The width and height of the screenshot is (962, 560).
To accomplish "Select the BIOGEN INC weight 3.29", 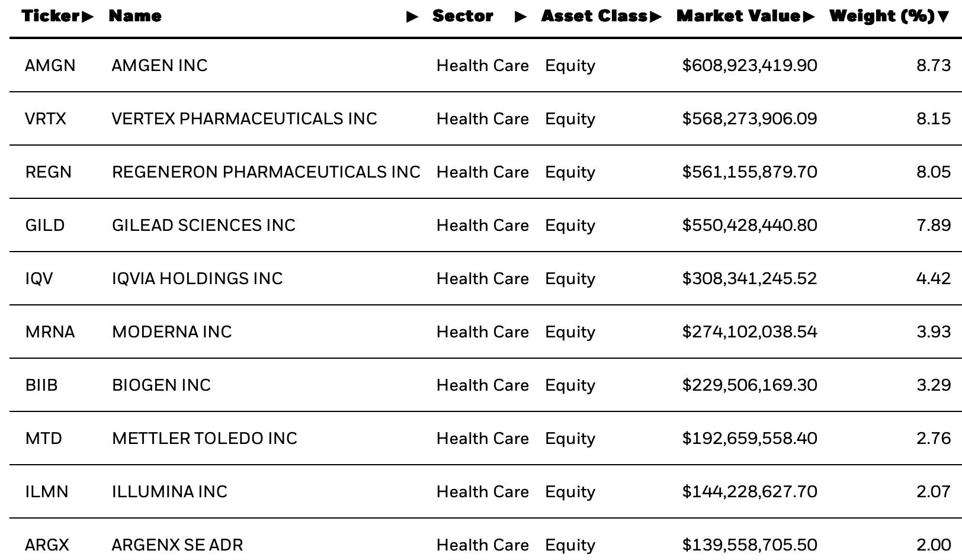I will point(934,385).
